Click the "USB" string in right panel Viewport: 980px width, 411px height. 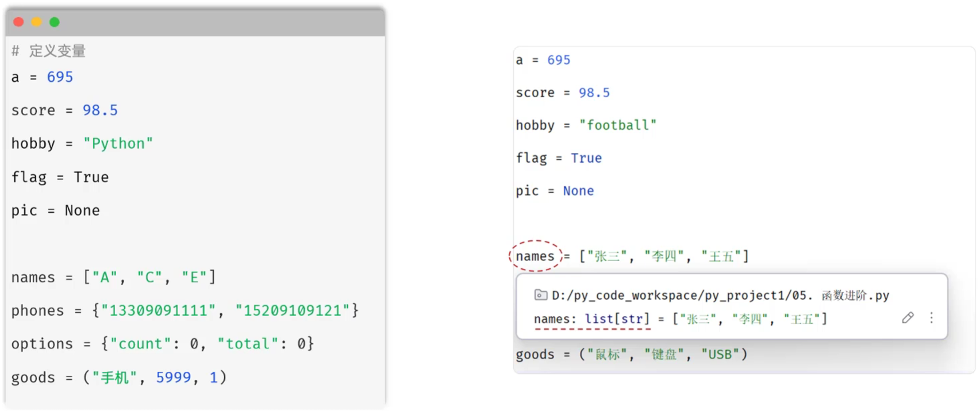point(720,355)
